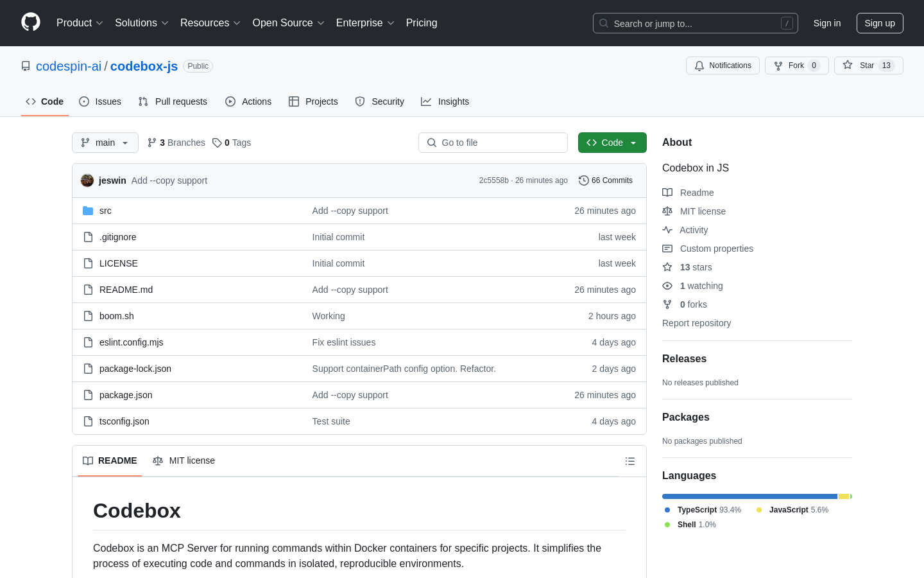Switch to the Insights tab
The image size is (924, 578).
[x=445, y=101]
